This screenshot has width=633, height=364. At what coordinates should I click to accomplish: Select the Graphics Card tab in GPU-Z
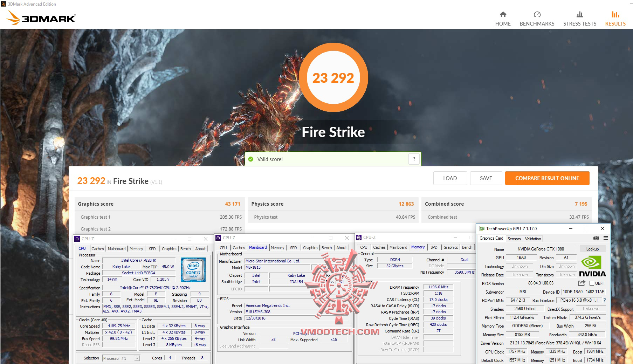pyautogui.click(x=491, y=238)
